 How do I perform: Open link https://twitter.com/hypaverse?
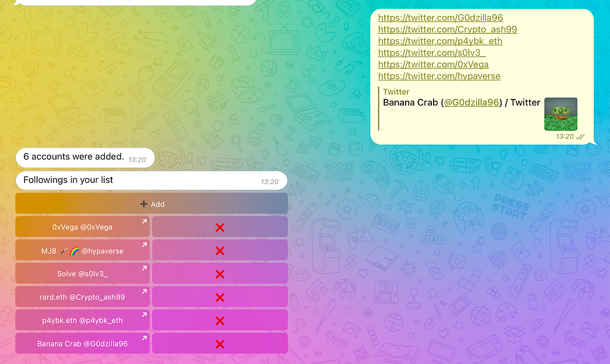tap(439, 76)
